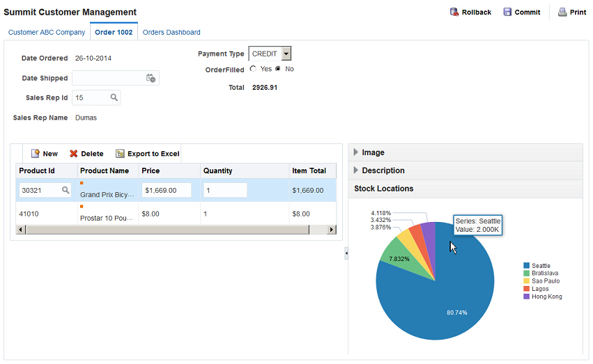Click the table scrollbar right arrow
Image resolution: width=593 pixels, height=364 pixels.
332,230
